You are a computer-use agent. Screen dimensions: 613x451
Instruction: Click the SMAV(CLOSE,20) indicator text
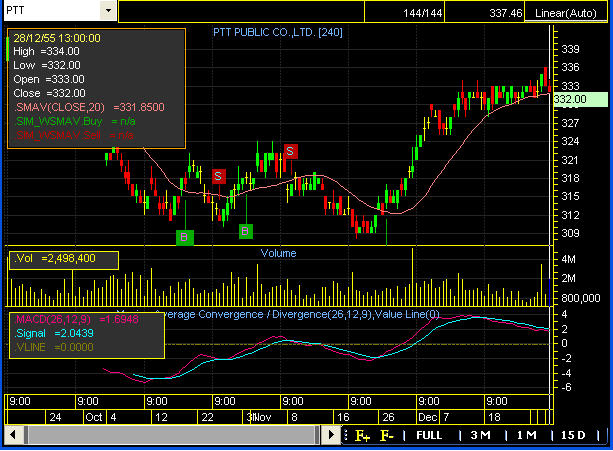click(x=89, y=107)
